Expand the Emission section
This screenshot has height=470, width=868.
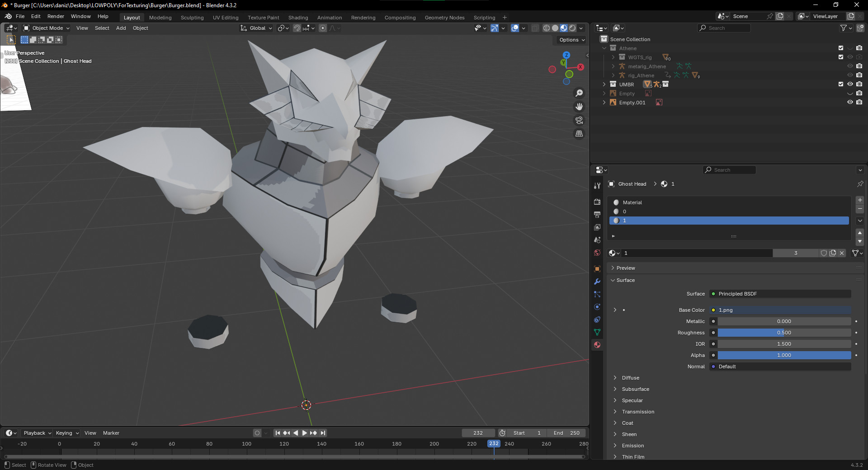[x=615, y=446]
